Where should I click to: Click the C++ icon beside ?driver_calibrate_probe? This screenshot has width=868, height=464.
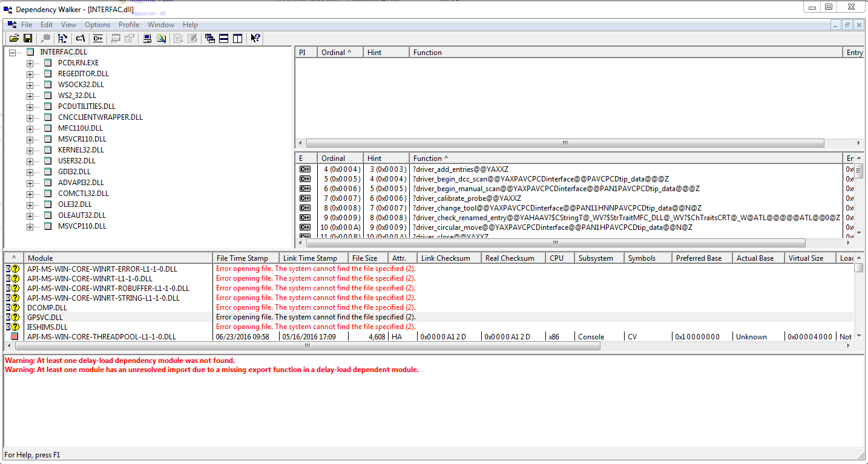[x=305, y=198]
